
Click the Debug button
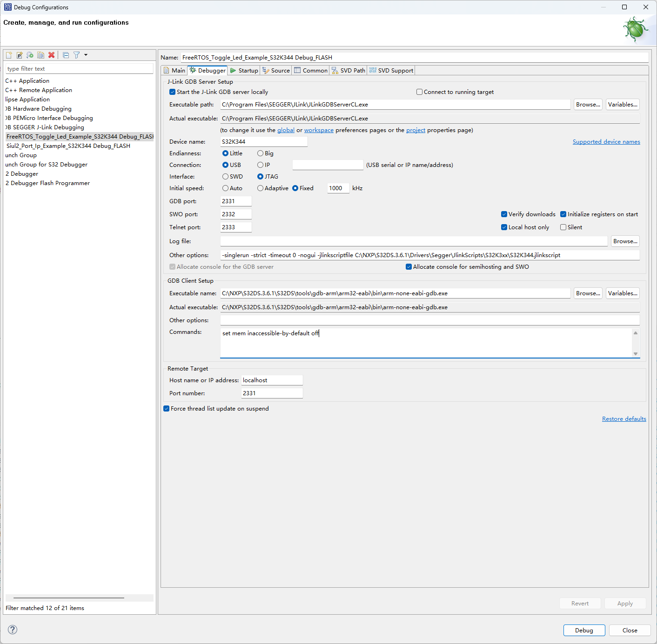584,631
